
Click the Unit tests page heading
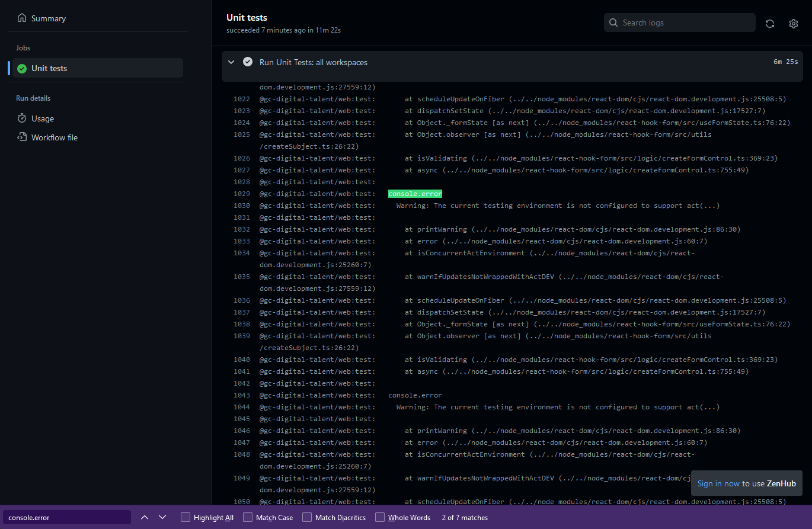247,18
